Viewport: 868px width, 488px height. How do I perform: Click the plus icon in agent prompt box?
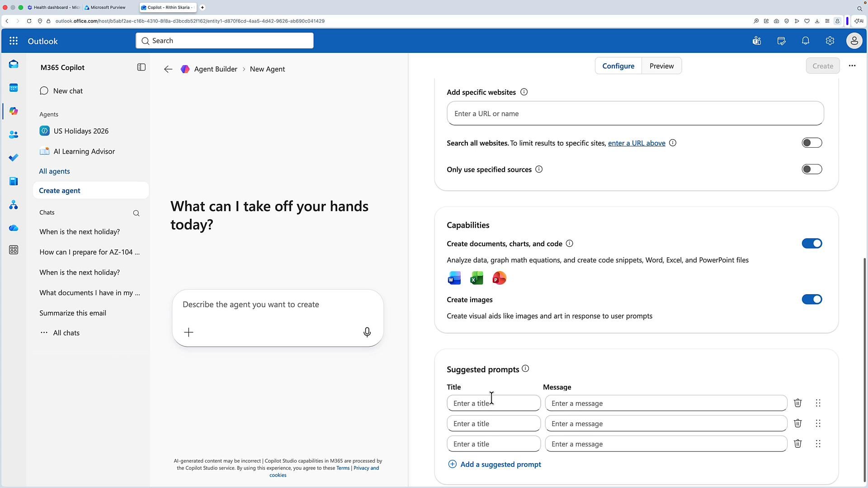[x=189, y=333]
